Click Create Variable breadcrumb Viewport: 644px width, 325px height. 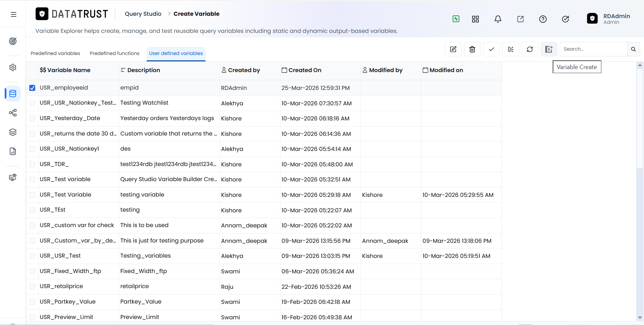196,14
